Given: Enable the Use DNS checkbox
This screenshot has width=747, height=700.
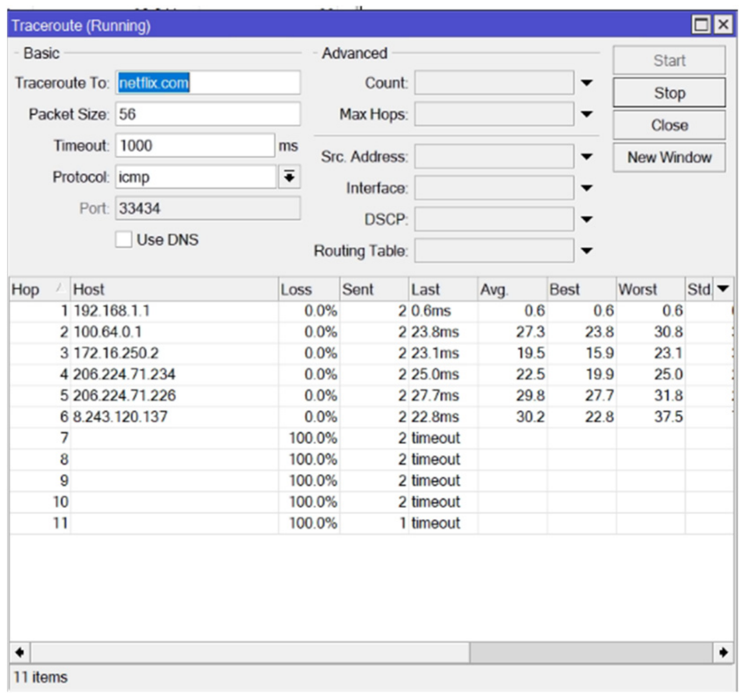Looking at the screenshot, I should point(123,240).
